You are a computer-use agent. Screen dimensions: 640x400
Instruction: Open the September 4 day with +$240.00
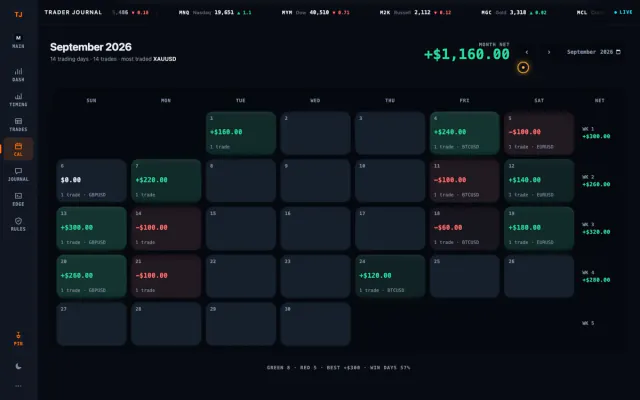click(x=464, y=133)
